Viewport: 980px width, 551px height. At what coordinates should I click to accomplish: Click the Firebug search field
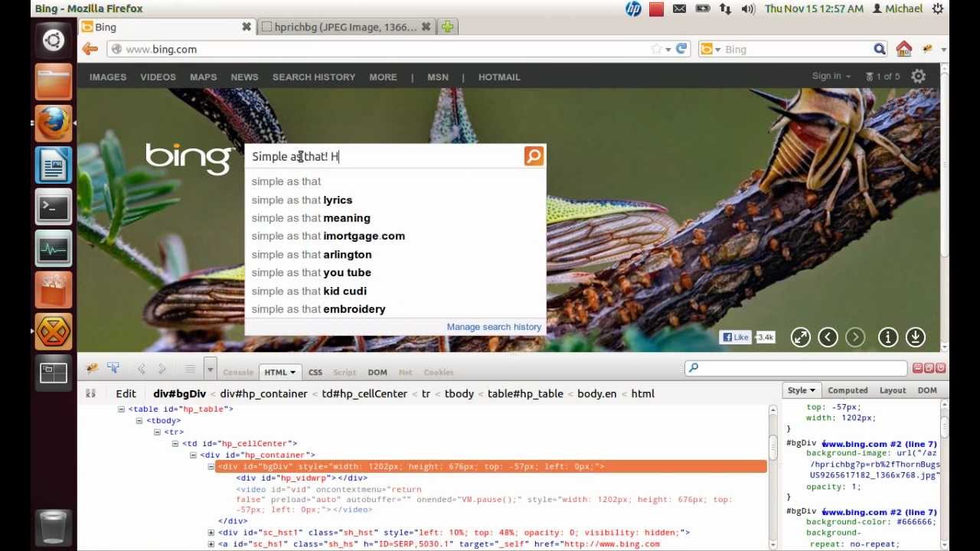pyautogui.click(x=795, y=368)
